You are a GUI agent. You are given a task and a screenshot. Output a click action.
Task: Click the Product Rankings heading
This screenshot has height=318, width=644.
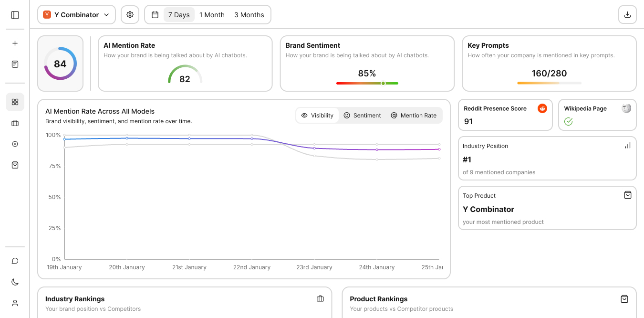coord(379,299)
